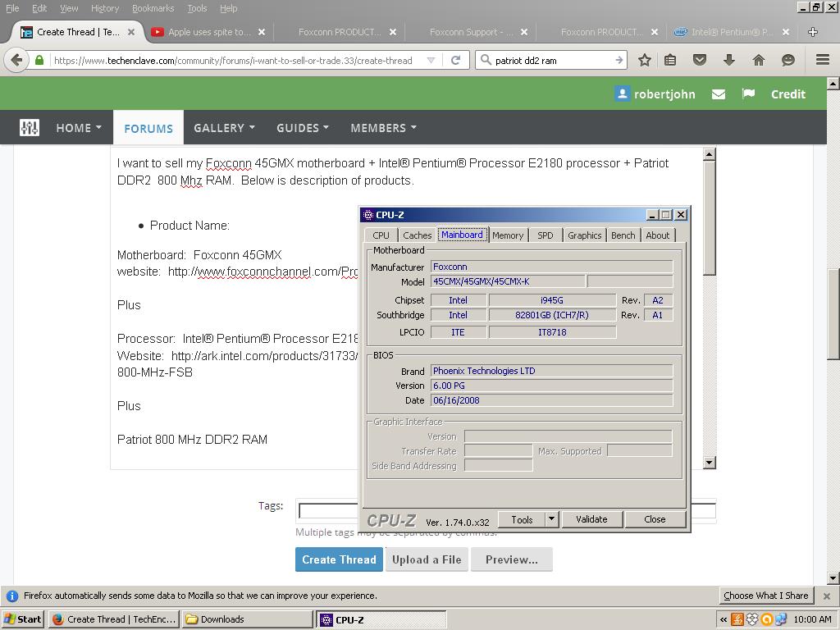Expand the HOME navigation dropdown
840x630 pixels.
[x=98, y=127]
